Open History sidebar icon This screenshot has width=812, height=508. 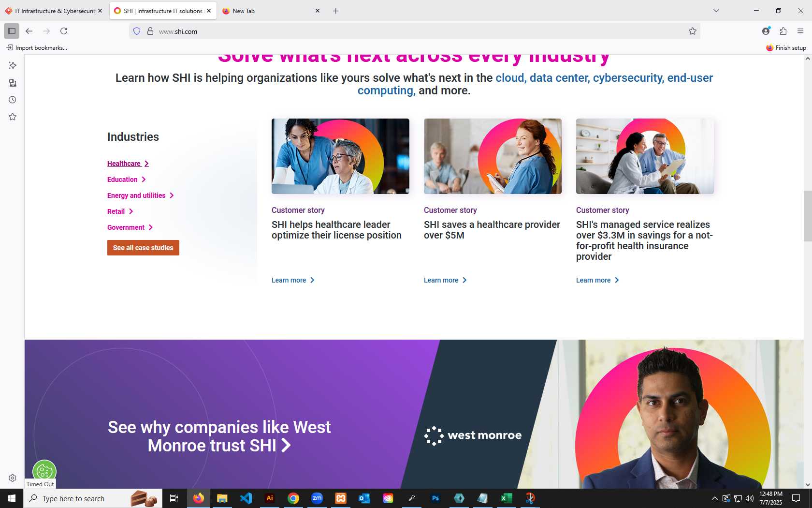click(x=13, y=100)
